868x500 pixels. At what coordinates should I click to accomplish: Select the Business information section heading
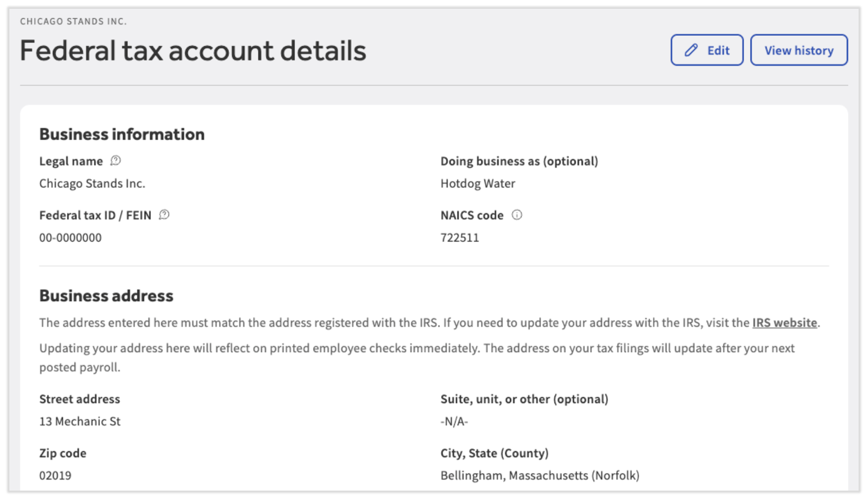click(122, 134)
